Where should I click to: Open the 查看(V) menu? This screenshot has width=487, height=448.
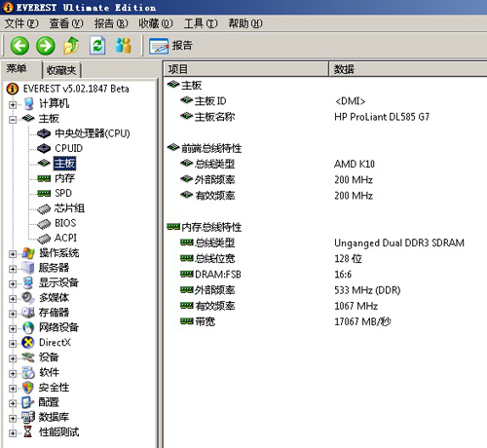click(66, 23)
